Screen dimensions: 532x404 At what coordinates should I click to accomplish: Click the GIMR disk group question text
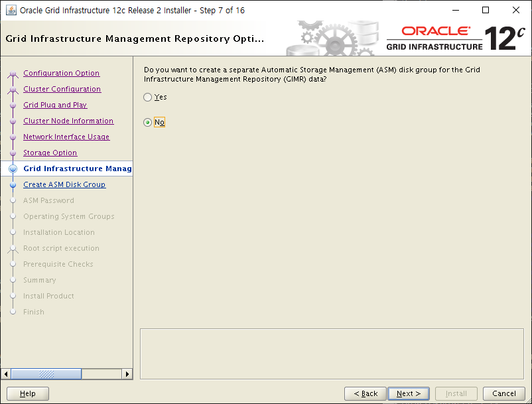click(312, 74)
